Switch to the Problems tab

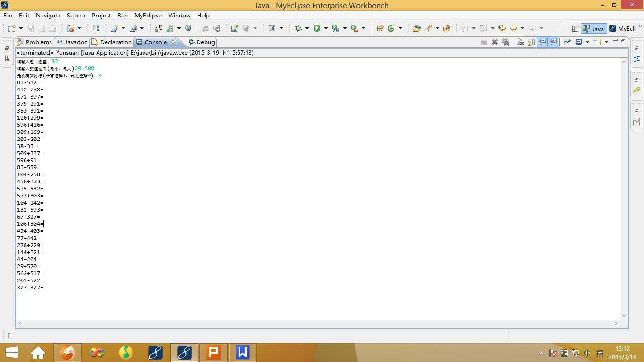[34, 42]
